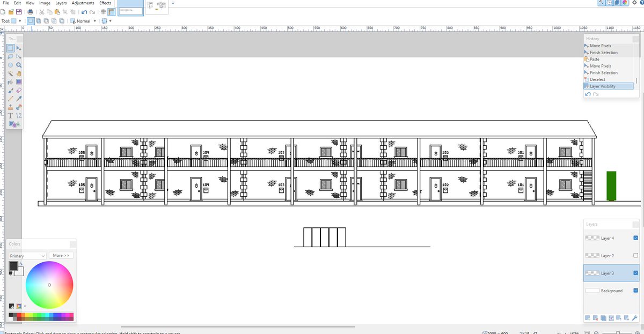Select the Pan hand tool
Image resolution: width=644 pixels, height=334 pixels.
[x=19, y=73]
